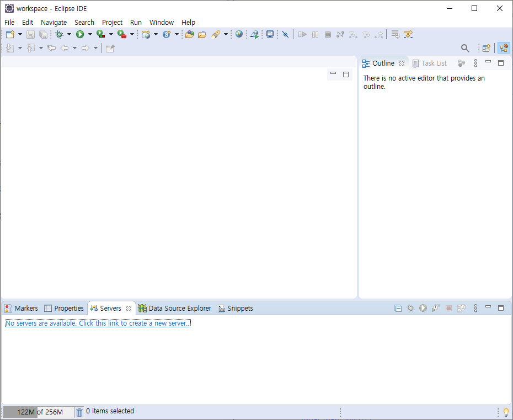The image size is (513, 420).
Task: Click the Pin Editor icon
Action: [x=110, y=48]
